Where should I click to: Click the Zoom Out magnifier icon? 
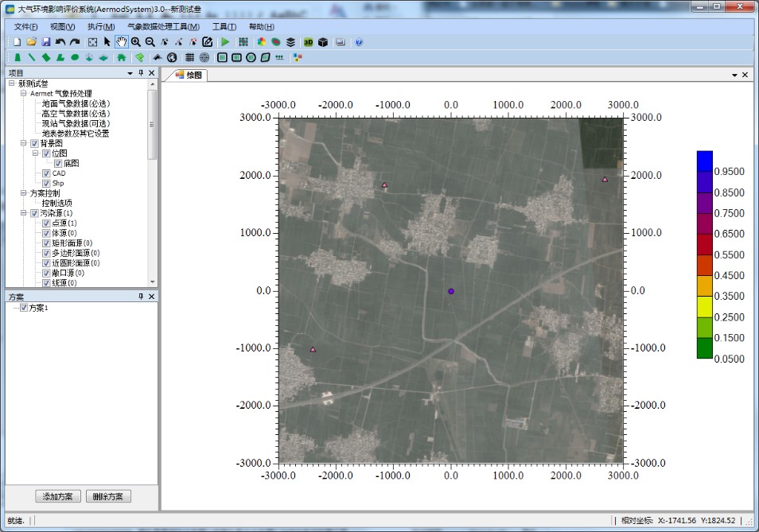click(150, 41)
